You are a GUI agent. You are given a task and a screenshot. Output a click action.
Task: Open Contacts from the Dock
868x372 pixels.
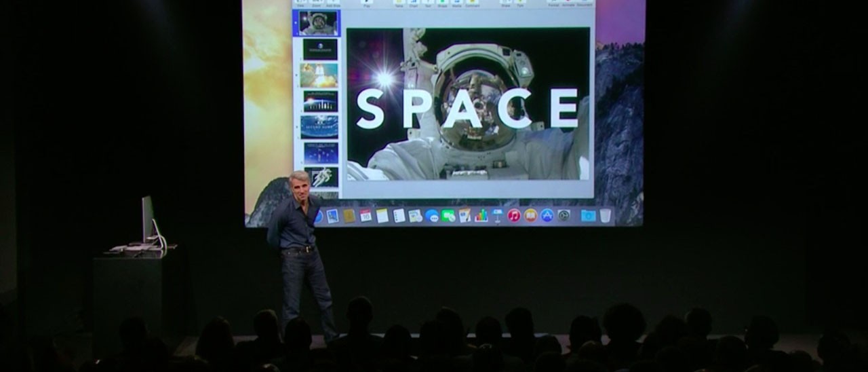pyautogui.click(x=349, y=215)
